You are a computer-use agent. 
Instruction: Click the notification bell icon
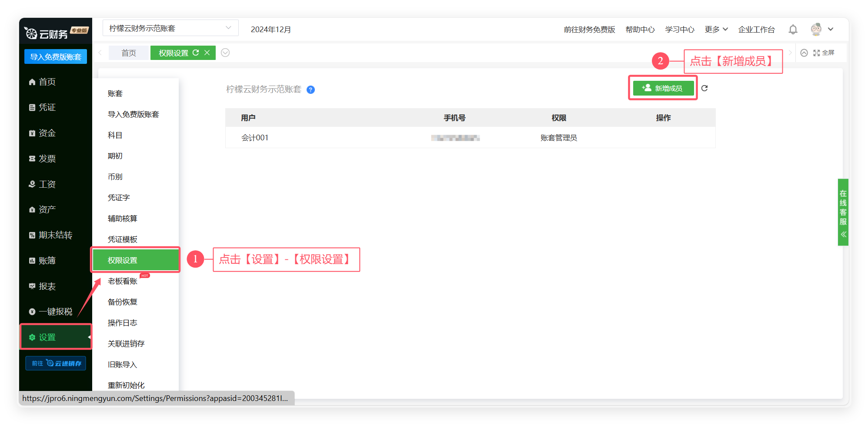point(793,30)
